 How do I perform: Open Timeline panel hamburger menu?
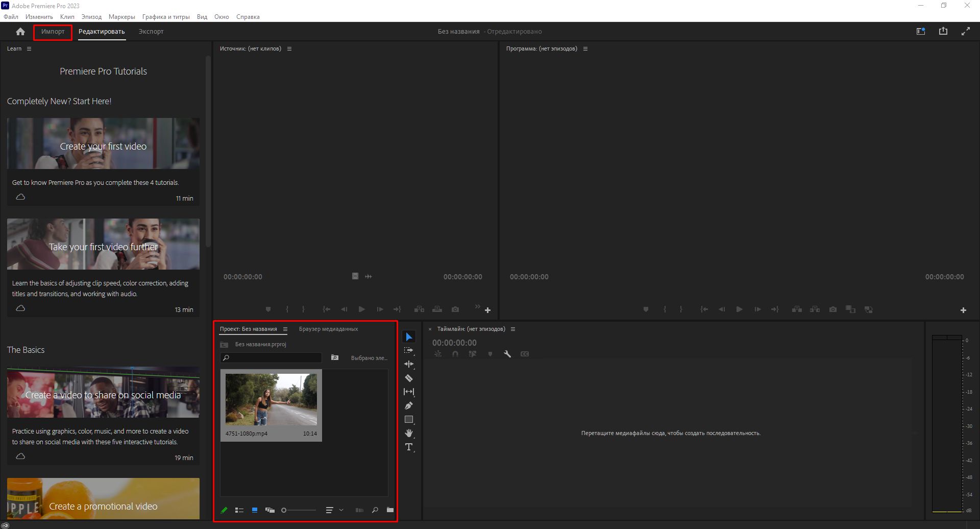pyautogui.click(x=513, y=329)
